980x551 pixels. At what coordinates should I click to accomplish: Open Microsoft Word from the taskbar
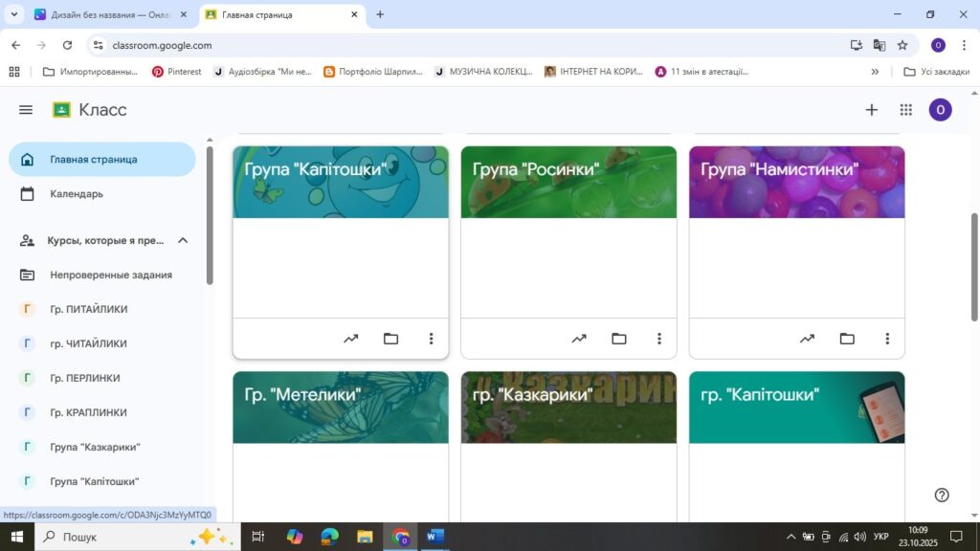(435, 537)
